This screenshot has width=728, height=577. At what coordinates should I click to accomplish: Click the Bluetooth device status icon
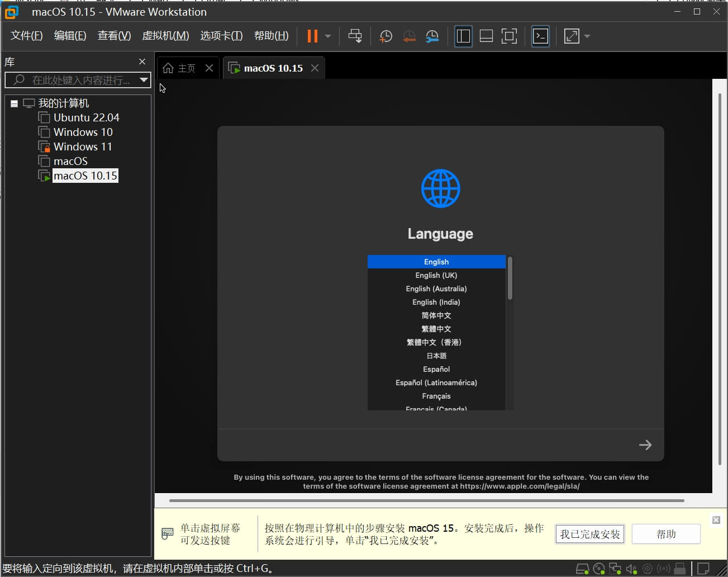click(663, 569)
